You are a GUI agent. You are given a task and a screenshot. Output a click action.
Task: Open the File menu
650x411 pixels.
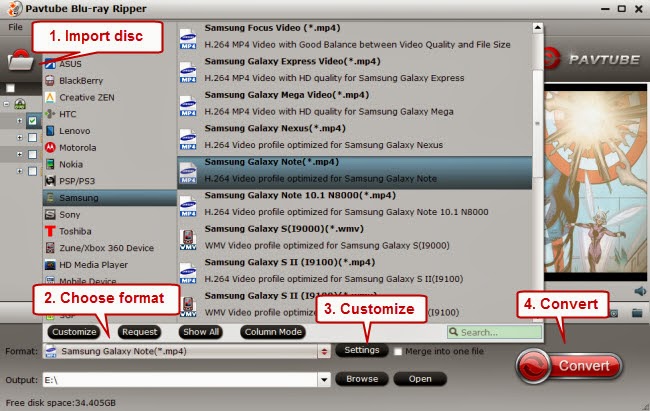pos(15,27)
